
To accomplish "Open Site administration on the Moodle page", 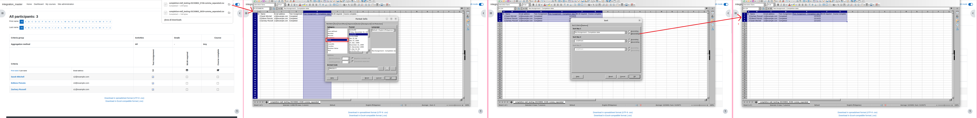I will click(66, 4).
